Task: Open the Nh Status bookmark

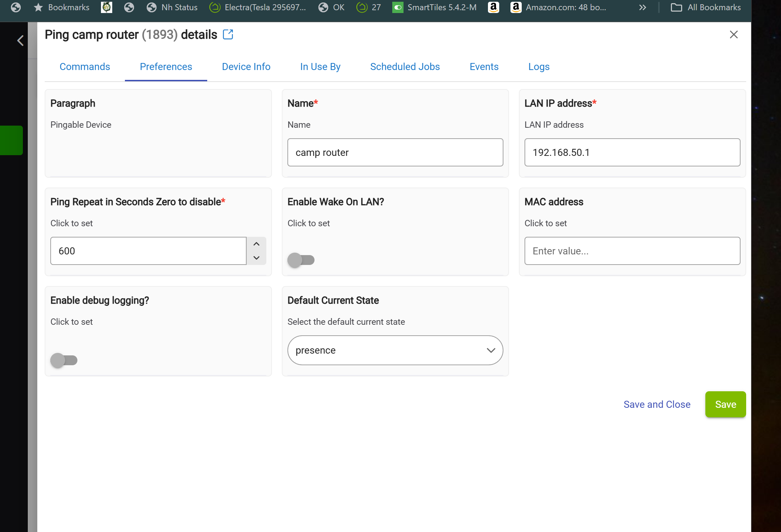Action: pyautogui.click(x=172, y=7)
